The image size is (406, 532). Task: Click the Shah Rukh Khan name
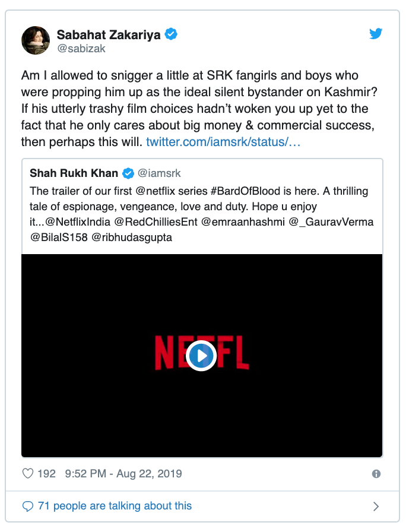coord(74,173)
